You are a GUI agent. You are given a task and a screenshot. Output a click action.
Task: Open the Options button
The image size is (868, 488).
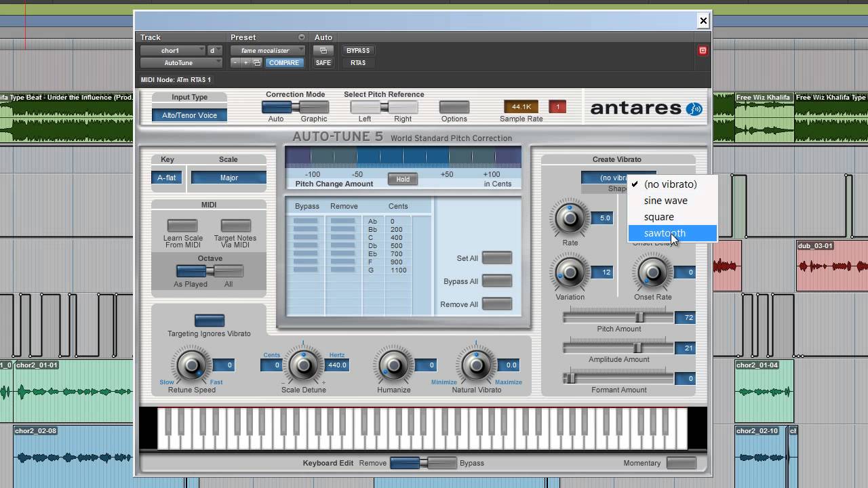click(x=454, y=107)
